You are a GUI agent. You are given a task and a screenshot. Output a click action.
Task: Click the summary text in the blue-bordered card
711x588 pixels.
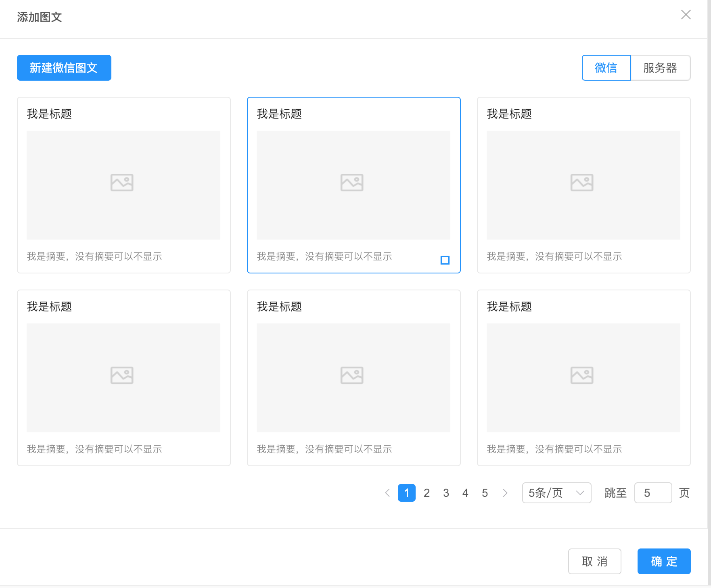pyautogui.click(x=324, y=256)
